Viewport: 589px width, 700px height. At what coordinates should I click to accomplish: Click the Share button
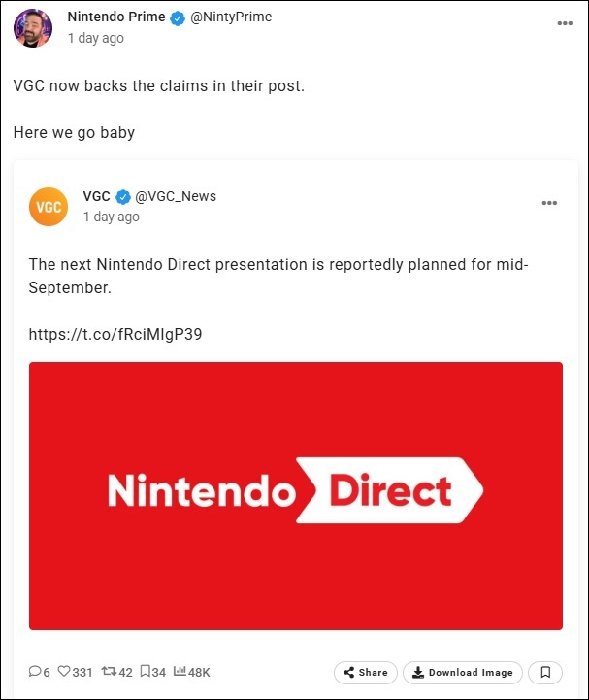(366, 672)
